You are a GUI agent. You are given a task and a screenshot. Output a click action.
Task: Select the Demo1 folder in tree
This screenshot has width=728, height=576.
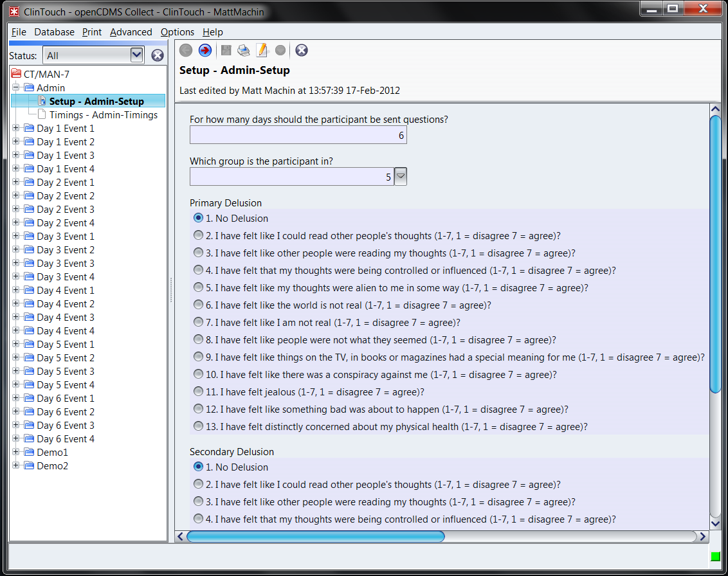click(x=52, y=453)
